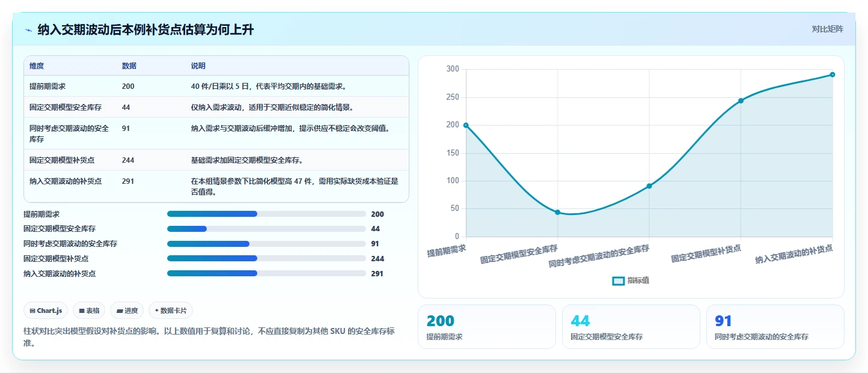Click the title 纳入交期波动后本例补货点估算为何上升
Viewport: 868px width, 373px height.
click(145, 30)
